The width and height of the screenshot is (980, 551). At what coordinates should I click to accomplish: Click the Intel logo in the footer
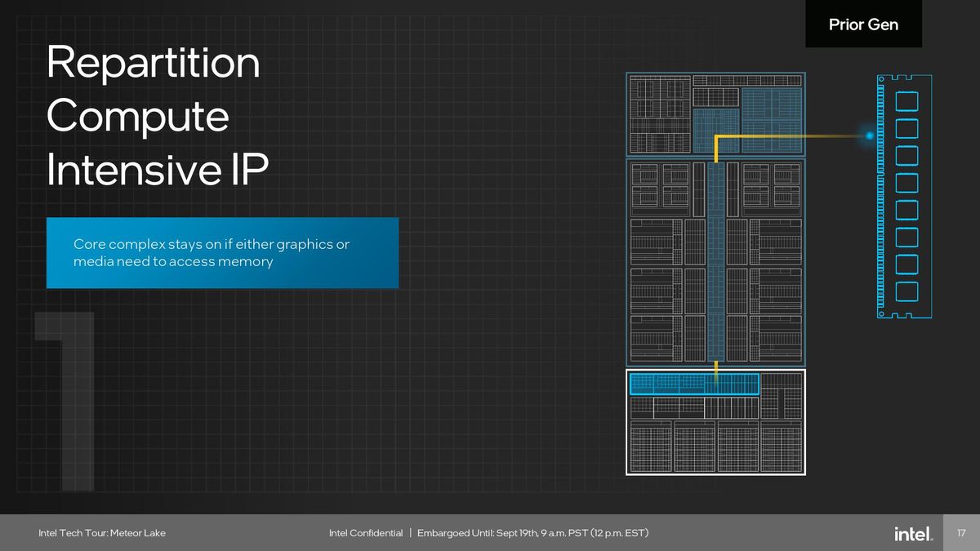point(912,534)
